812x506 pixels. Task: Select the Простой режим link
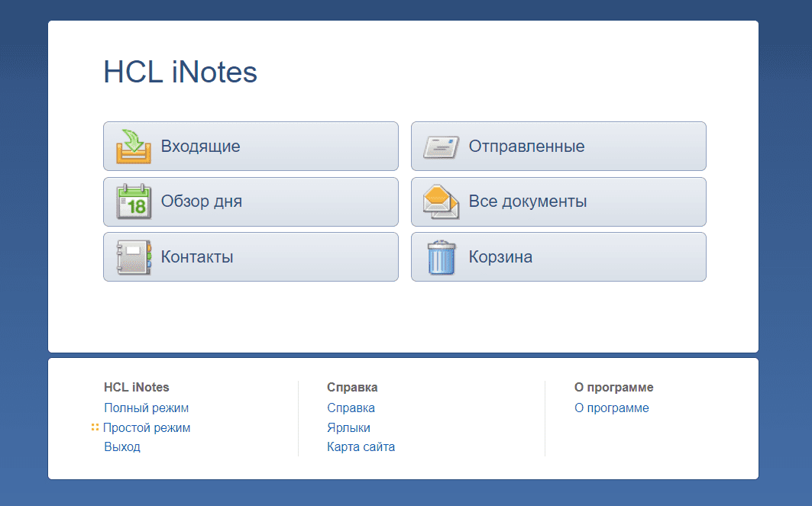147,428
